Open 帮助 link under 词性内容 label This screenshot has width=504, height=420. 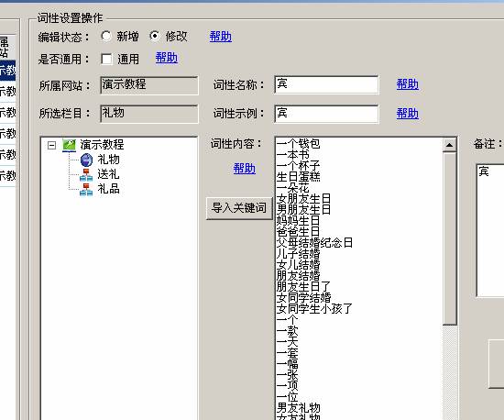point(245,169)
